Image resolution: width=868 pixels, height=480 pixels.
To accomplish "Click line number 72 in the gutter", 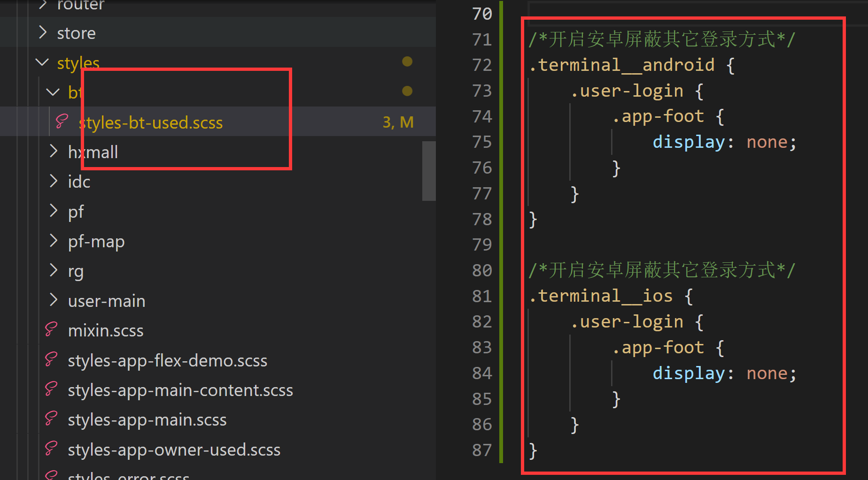I will point(482,65).
